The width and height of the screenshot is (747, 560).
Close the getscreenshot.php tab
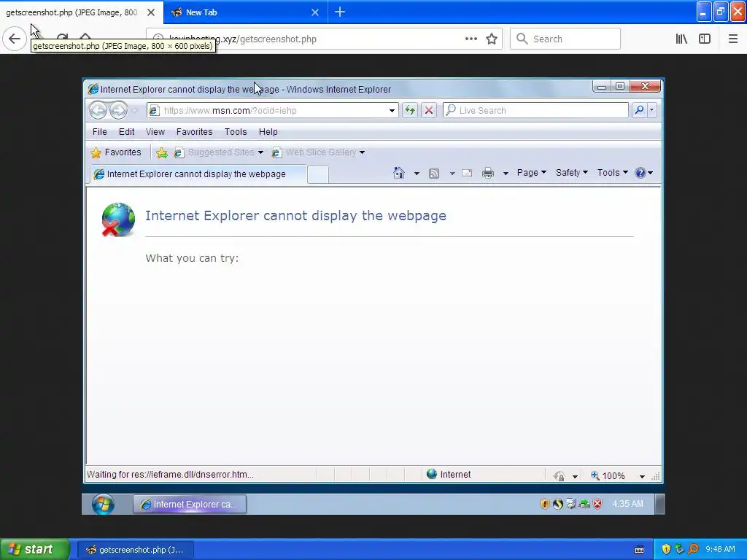click(151, 12)
